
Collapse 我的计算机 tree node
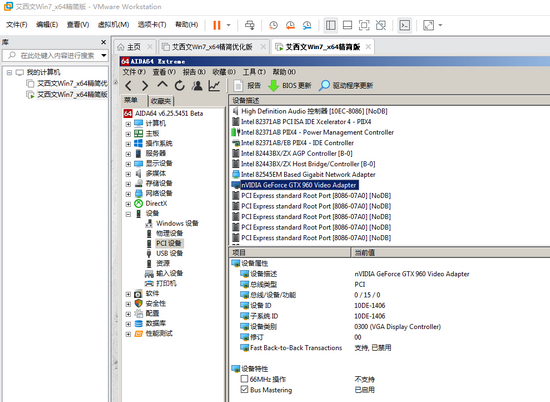click(9, 73)
